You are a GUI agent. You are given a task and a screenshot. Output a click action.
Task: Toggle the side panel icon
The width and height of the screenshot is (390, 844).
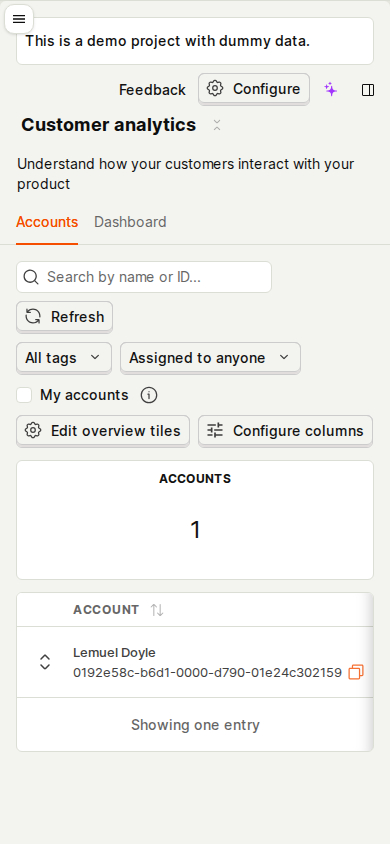(x=368, y=90)
